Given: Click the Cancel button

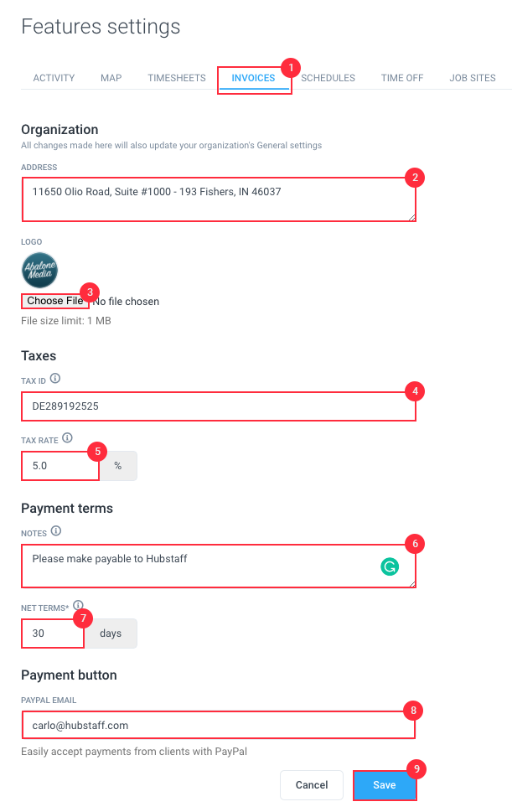Looking at the screenshot, I should tap(311, 785).
